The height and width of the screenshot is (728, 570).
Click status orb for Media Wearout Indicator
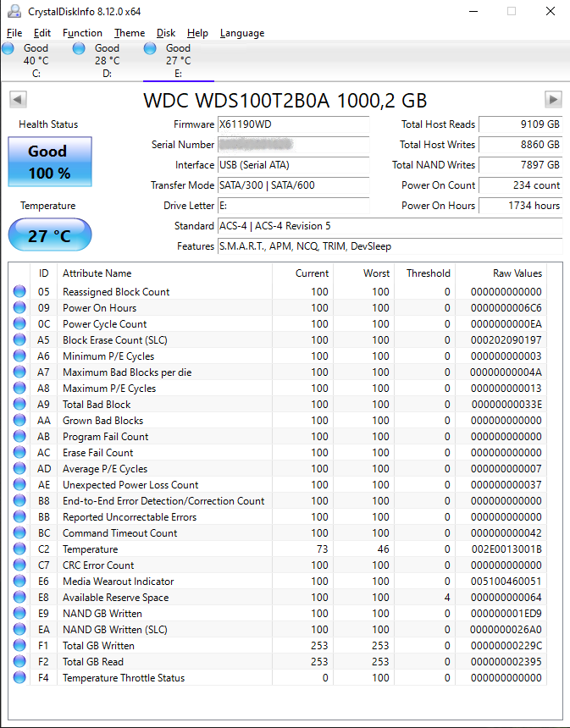pos(19,581)
